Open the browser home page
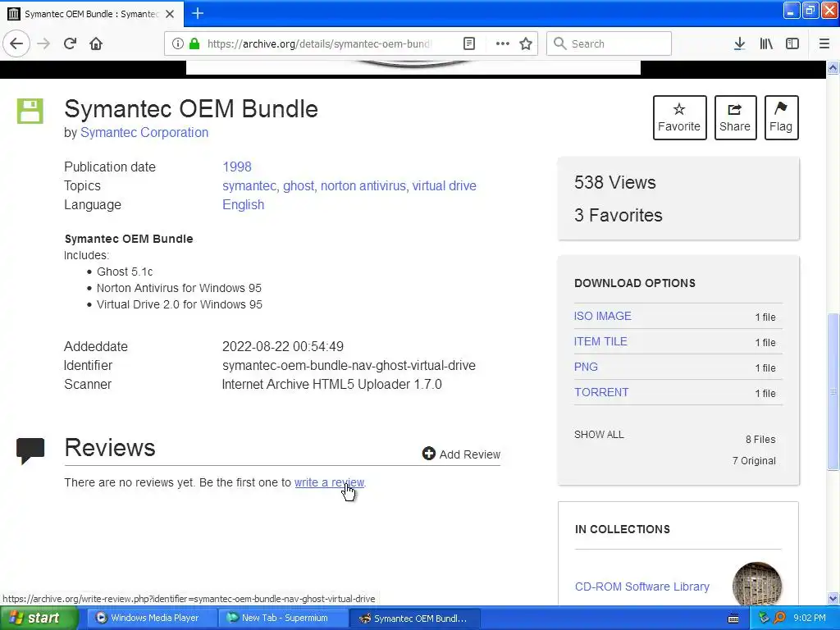This screenshot has width=840, height=630. (96, 43)
